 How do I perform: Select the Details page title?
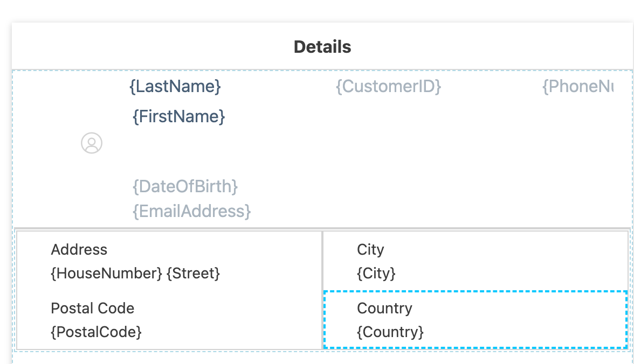coord(322,47)
